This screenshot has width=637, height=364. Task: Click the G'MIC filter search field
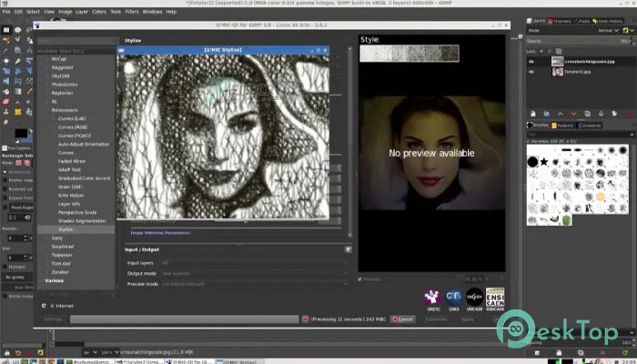tap(76, 41)
